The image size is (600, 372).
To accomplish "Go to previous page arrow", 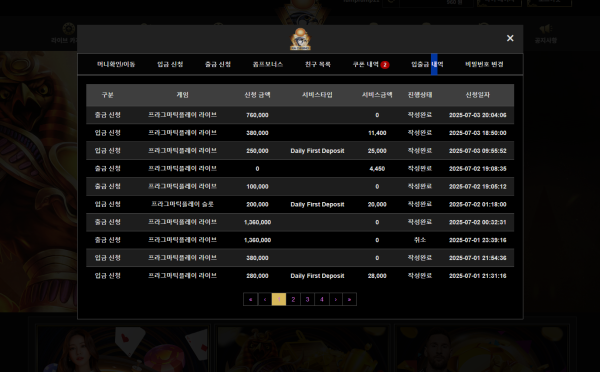I will [265, 299].
